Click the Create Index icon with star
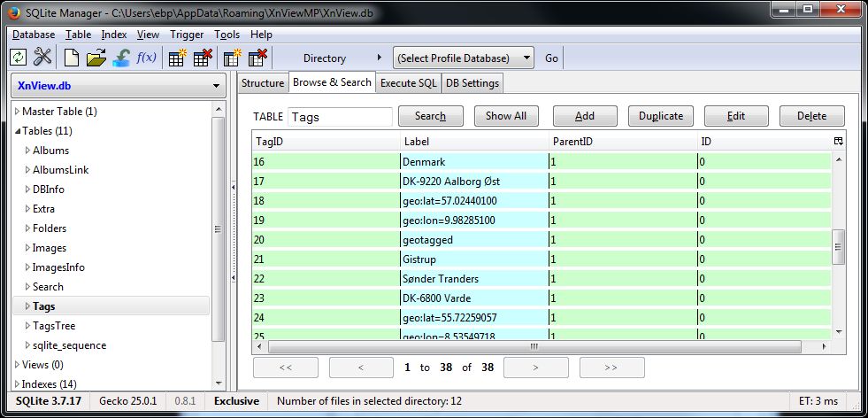868x418 pixels. 232,57
